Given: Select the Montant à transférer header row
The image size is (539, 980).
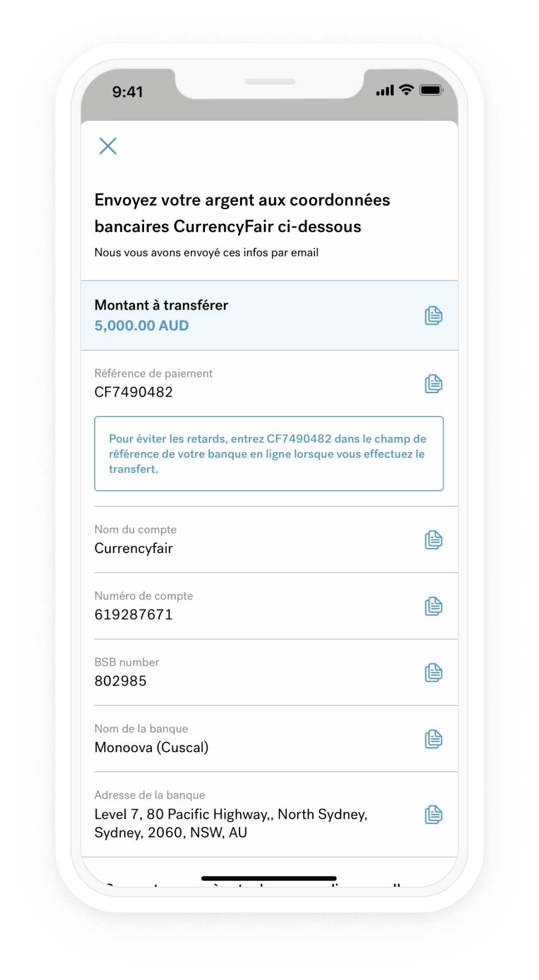Looking at the screenshot, I should click(161, 305).
